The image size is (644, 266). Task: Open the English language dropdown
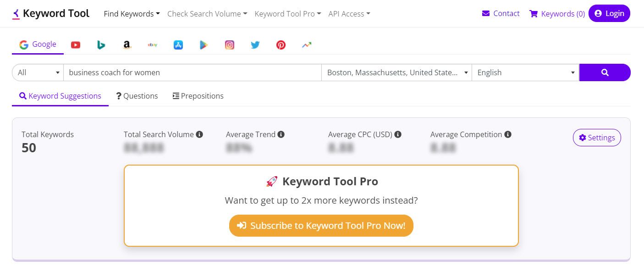(x=525, y=72)
